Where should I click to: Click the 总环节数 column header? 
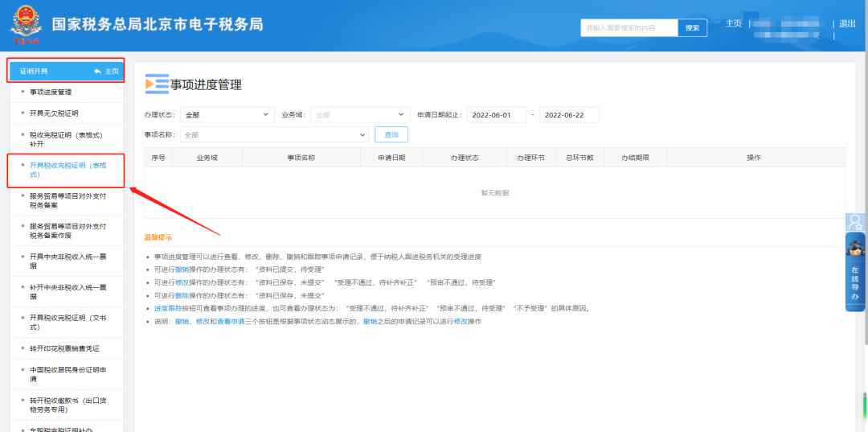[579, 158]
